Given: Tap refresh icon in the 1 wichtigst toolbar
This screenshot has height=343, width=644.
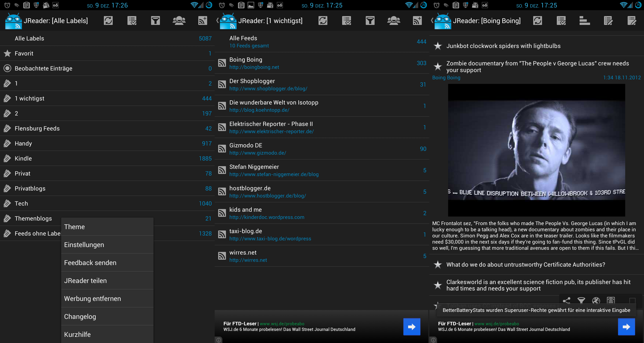Looking at the screenshot, I should pos(323,21).
